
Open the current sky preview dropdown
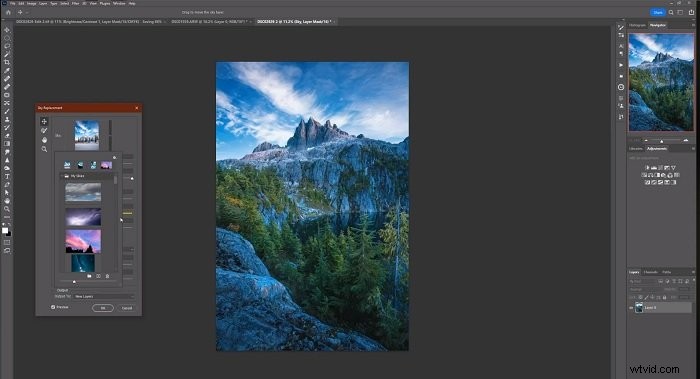click(x=87, y=135)
